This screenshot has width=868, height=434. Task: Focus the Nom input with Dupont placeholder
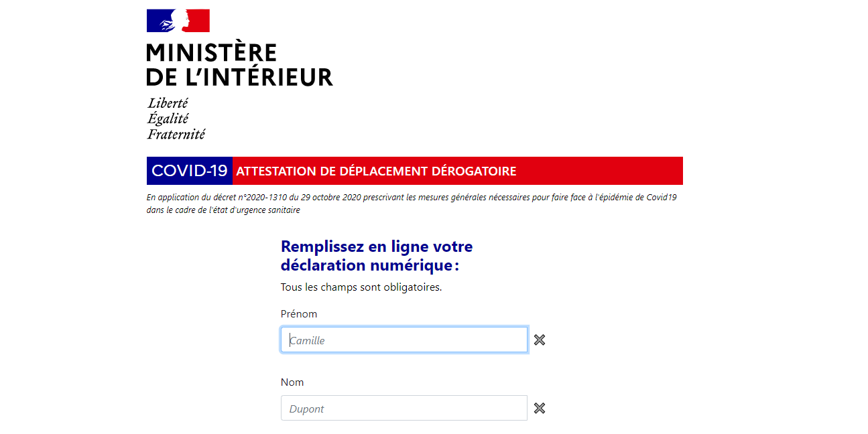point(404,409)
